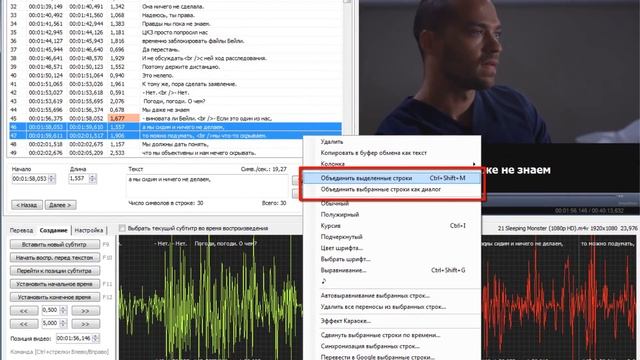The image size is (640, 360).
Task: Choose Удалить in the context menu
Action: 332,142
